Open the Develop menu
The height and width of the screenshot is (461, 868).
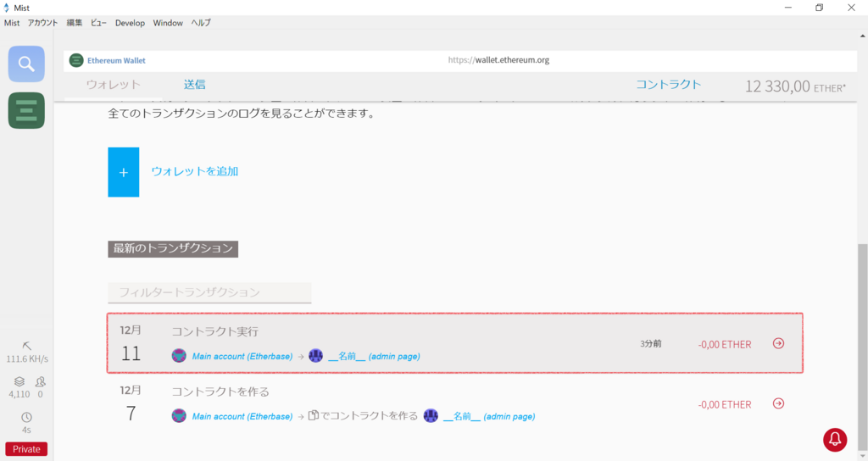130,23
